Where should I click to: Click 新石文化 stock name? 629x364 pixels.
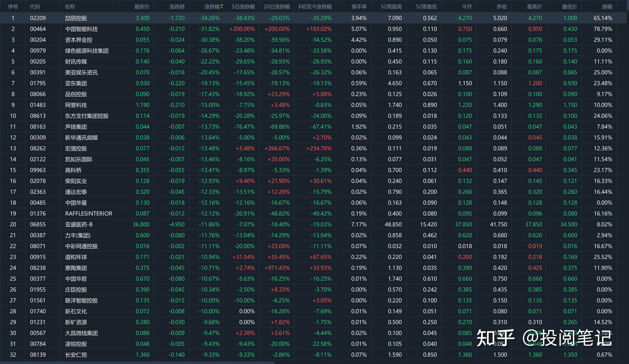click(x=76, y=311)
